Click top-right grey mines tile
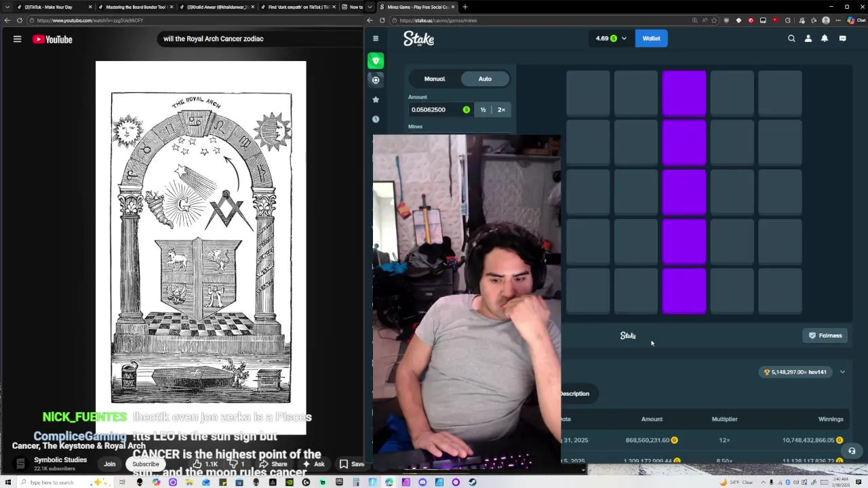Screen dimensions: 868x488 coord(780,93)
